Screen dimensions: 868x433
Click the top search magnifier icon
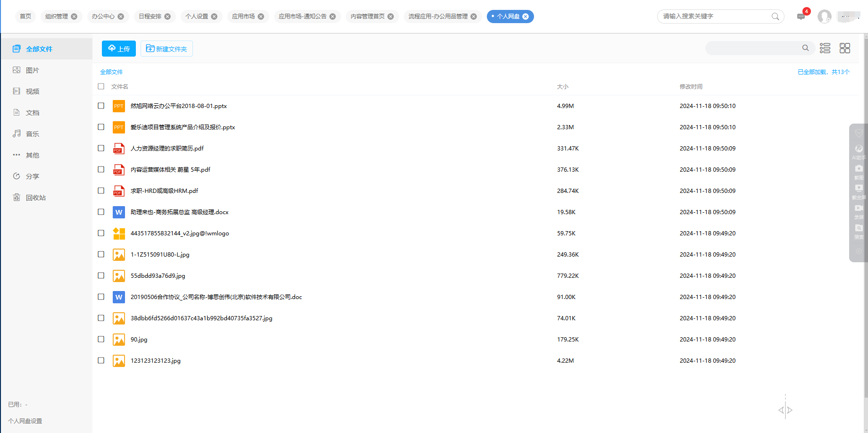tap(775, 17)
